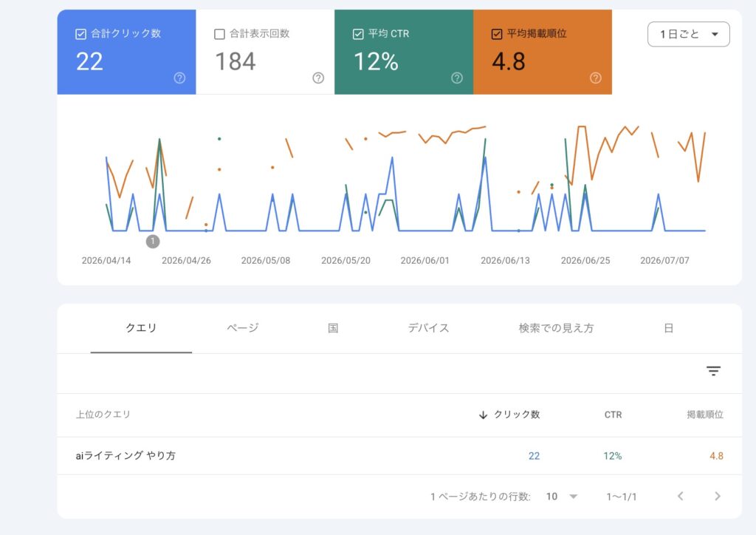Screen dimensions: 756x535
Task: Uncheck the 平均掲載順位 checkbox
Action: click(497, 34)
